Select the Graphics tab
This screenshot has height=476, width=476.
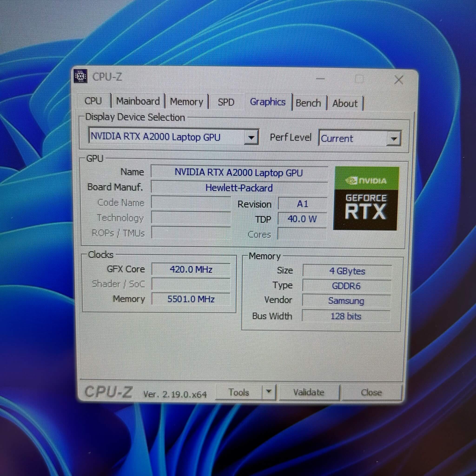point(268,102)
